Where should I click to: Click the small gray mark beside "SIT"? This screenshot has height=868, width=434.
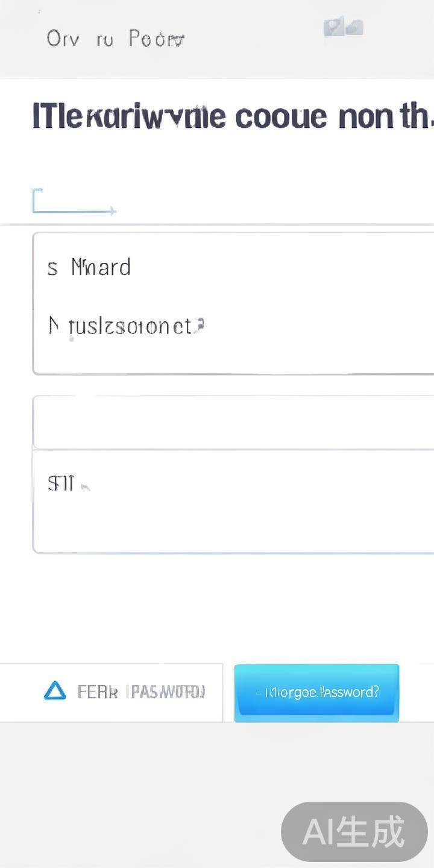pos(86,486)
